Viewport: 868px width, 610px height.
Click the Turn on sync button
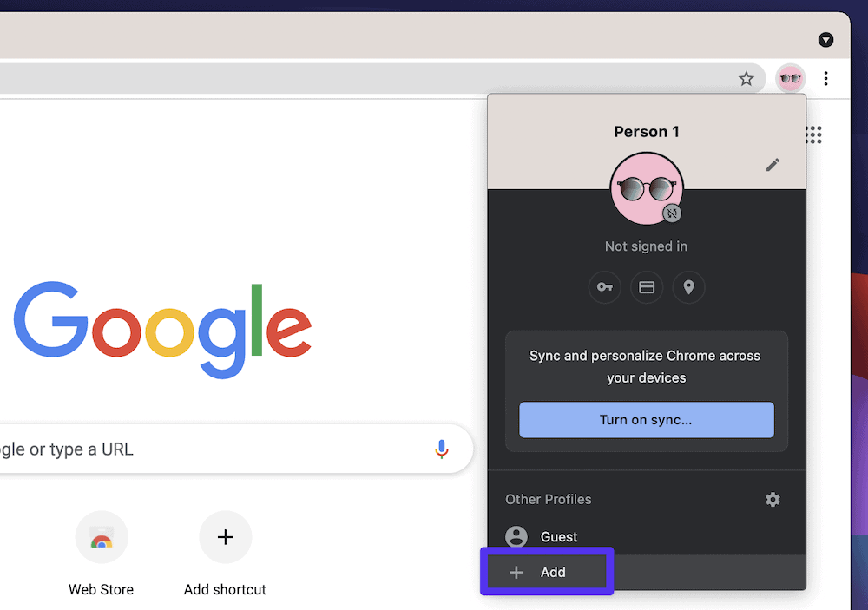[x=646, y=420]
